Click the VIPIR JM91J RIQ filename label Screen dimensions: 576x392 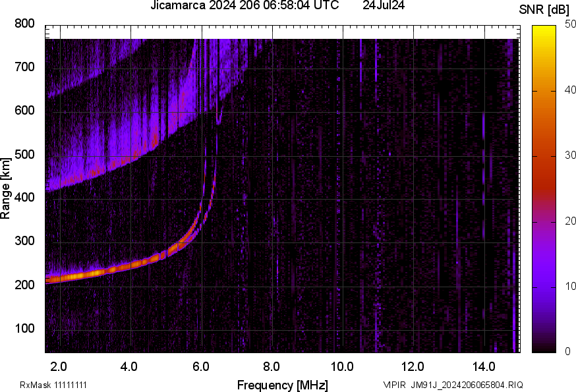[453, 385]
